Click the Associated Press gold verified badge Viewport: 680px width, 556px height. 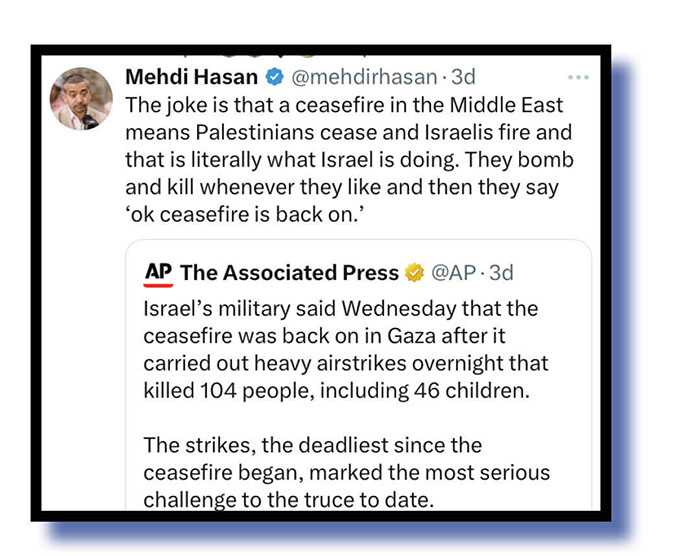[x=414, y=272]
